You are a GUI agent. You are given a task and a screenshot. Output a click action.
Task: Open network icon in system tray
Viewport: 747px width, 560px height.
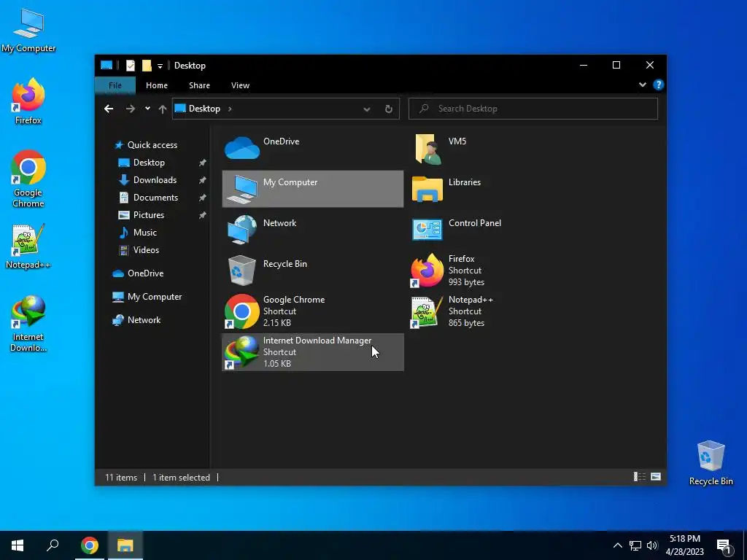click(x=635, y=545)
